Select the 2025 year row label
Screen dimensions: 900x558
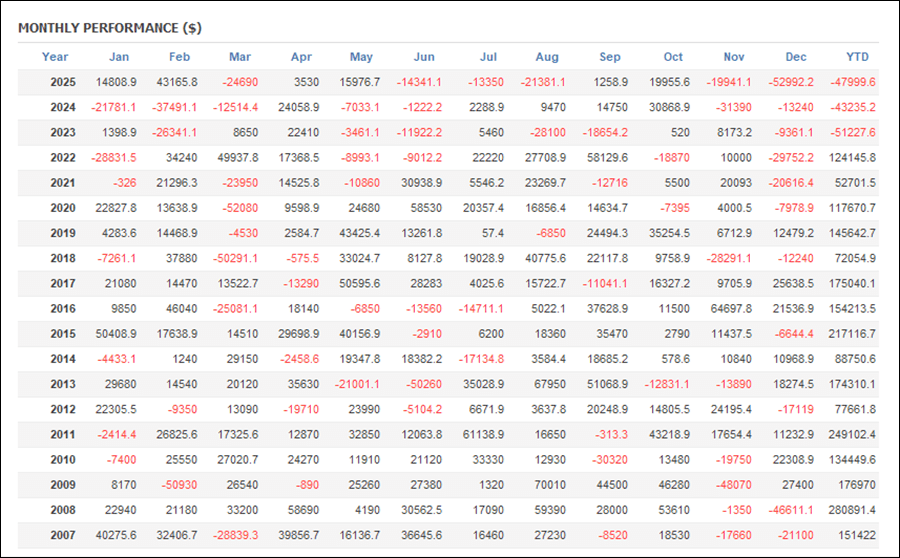click(63, 82)
